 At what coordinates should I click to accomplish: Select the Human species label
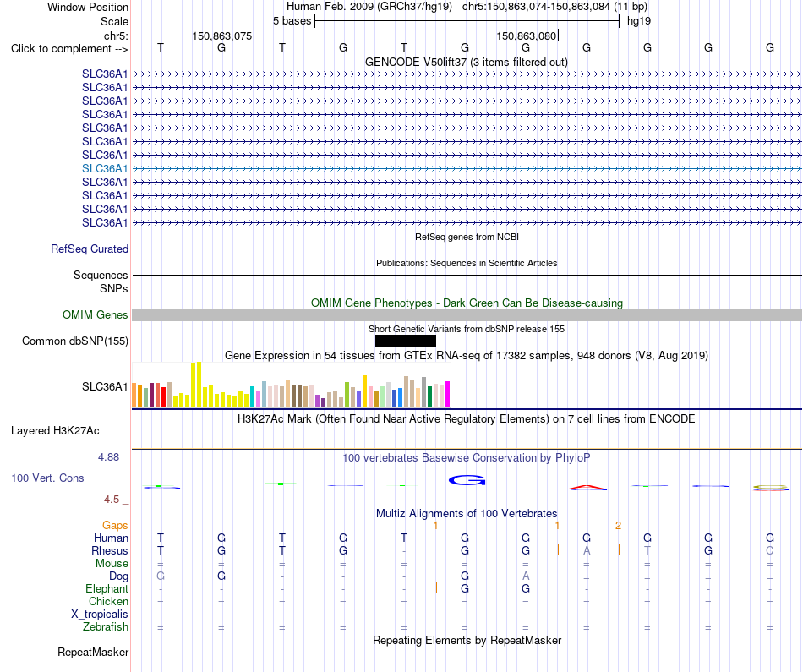111,538
